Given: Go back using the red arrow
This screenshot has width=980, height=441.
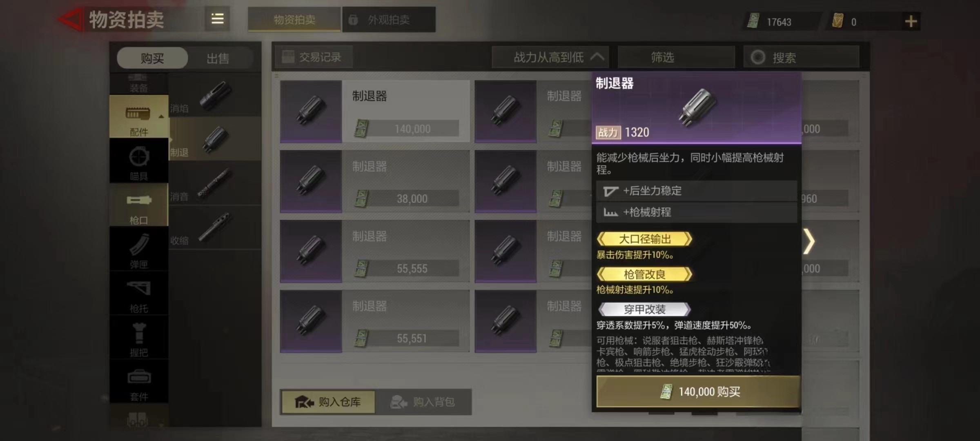Looking at the screenshot, I should point(71,19).
